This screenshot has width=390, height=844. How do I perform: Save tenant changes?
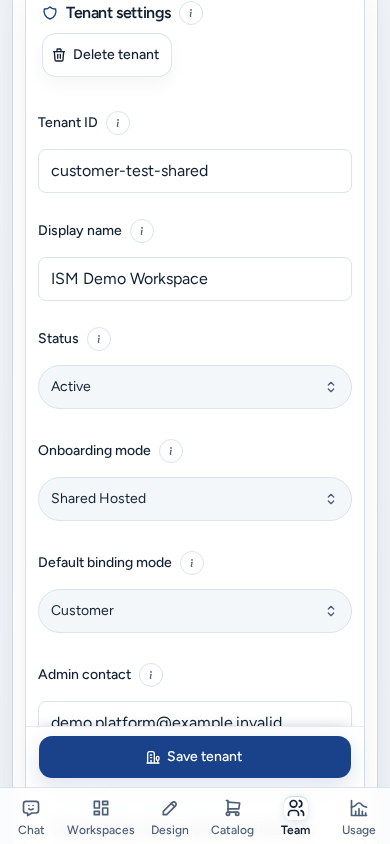[195, 757]
